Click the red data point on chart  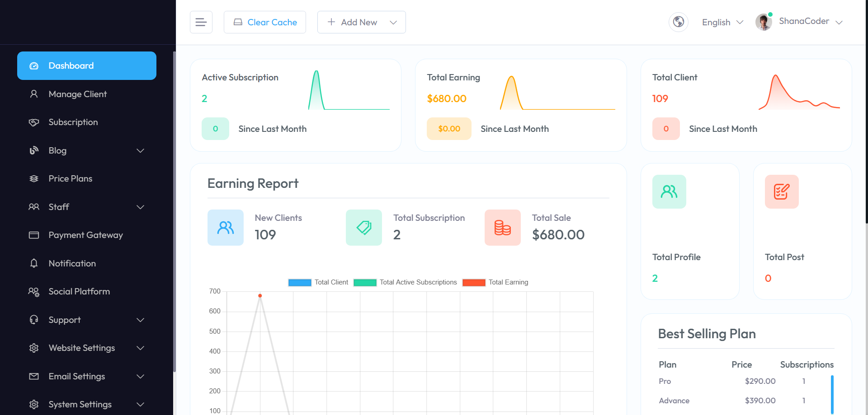click(x=260, y=296)
